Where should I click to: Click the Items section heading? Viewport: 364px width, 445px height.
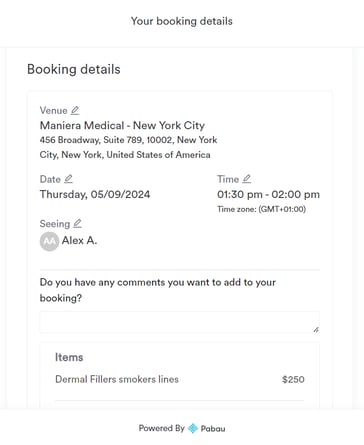69,357
